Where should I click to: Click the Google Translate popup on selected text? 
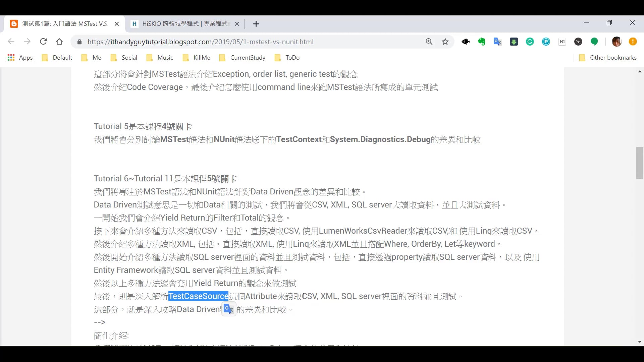[x=228, y=309]
